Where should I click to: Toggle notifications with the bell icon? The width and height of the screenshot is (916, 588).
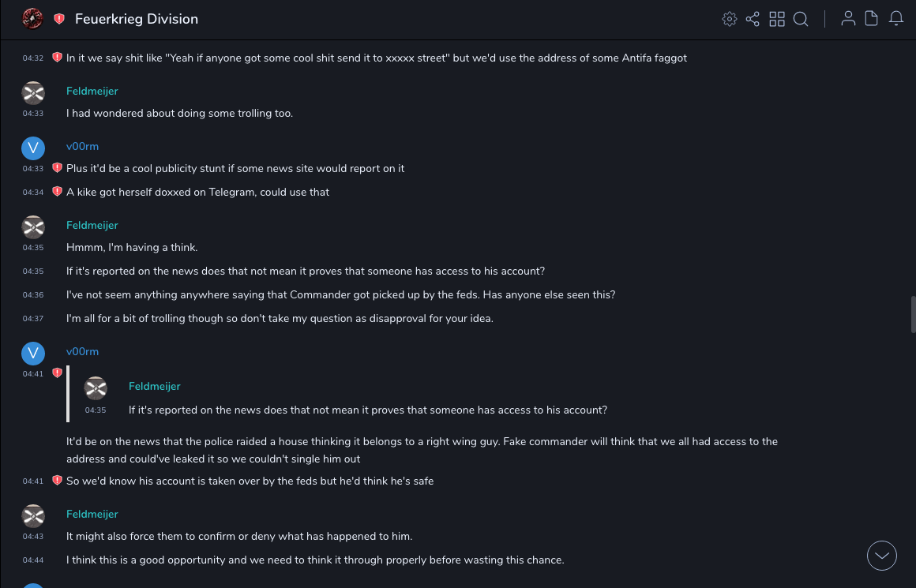coord(896,19)
